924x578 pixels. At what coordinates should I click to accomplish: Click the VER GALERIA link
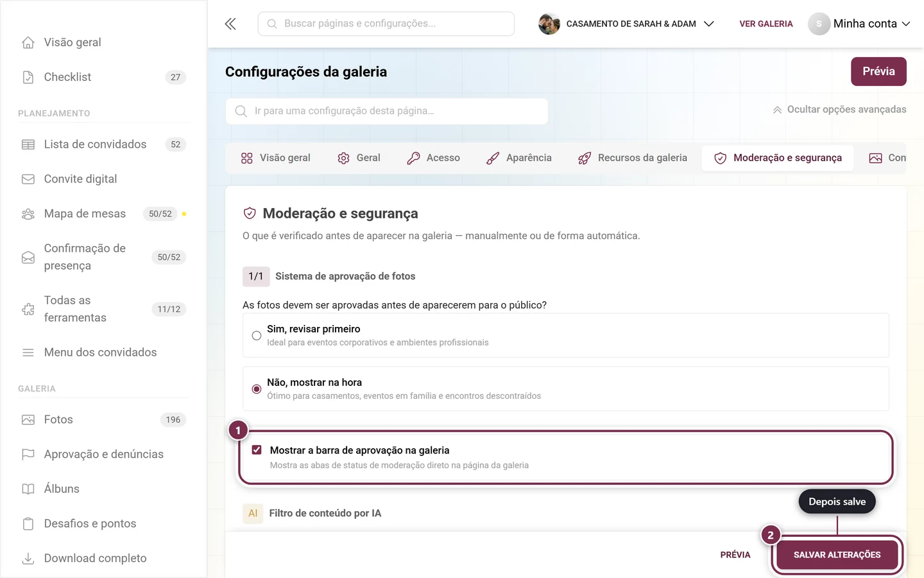(x=766, y=24)
